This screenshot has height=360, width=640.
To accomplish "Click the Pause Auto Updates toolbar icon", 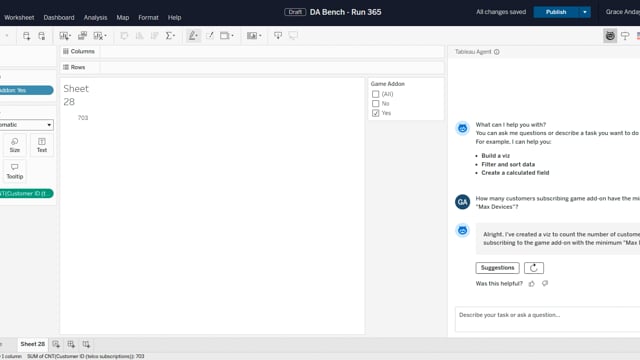I will [42, 36].
